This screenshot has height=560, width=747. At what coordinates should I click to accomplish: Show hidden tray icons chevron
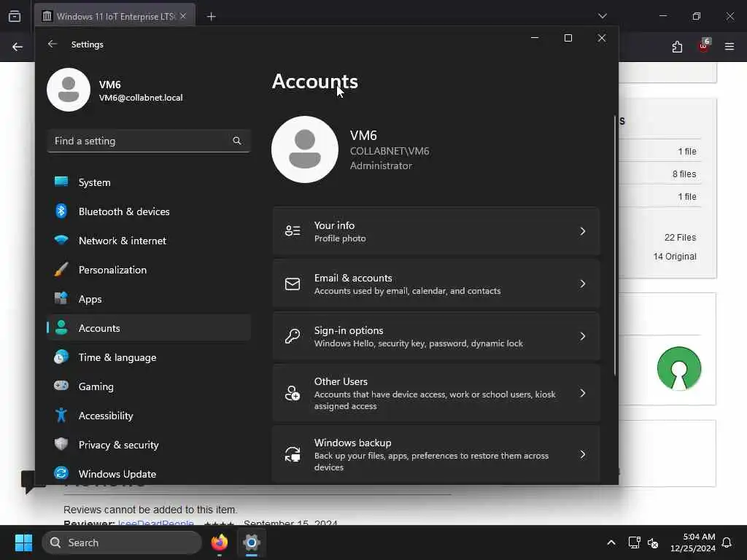[x=611, y=542]
